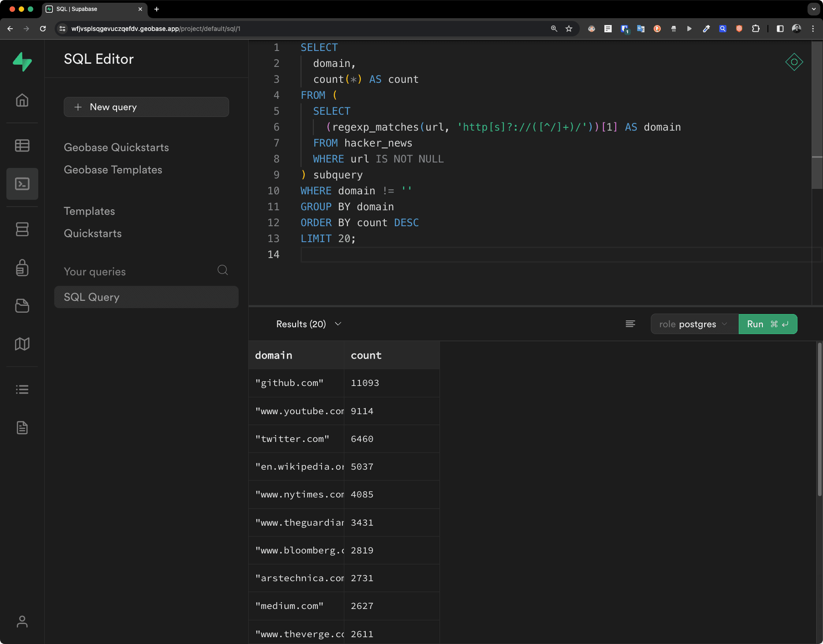Click the browser address bar URL
The width and height of the screenshot is (823, 644).
click(x=156, y=29)
